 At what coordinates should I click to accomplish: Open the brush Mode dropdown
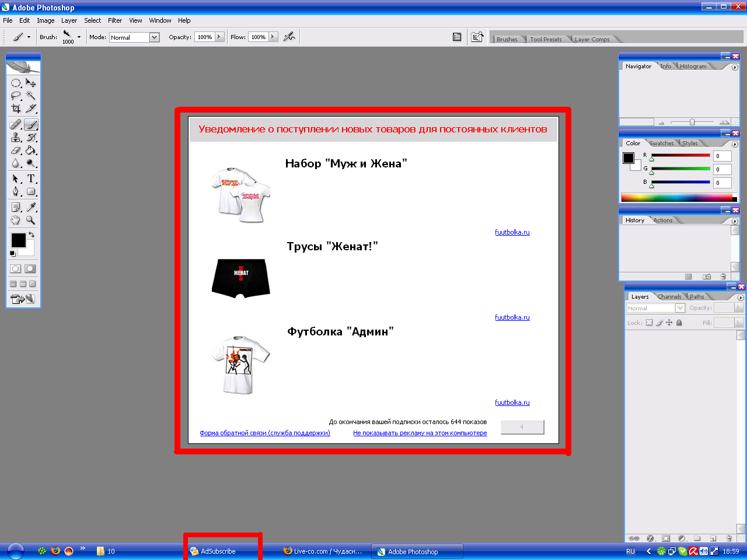tap(154, 37)
